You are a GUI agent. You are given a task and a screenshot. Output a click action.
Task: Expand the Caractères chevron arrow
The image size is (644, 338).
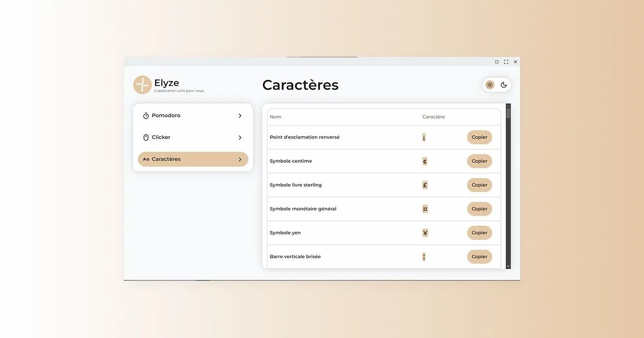point(240,159)
